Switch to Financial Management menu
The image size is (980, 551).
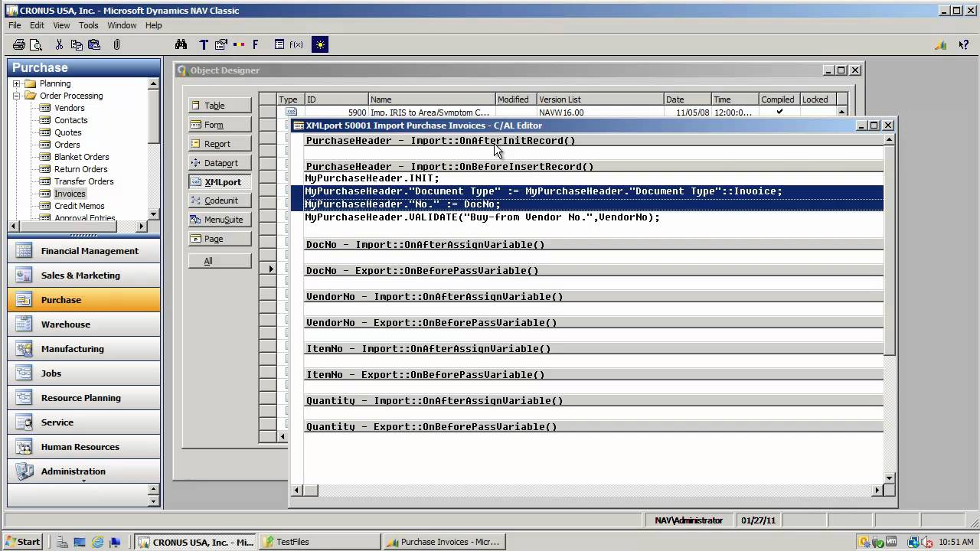(x=84, y=251)
